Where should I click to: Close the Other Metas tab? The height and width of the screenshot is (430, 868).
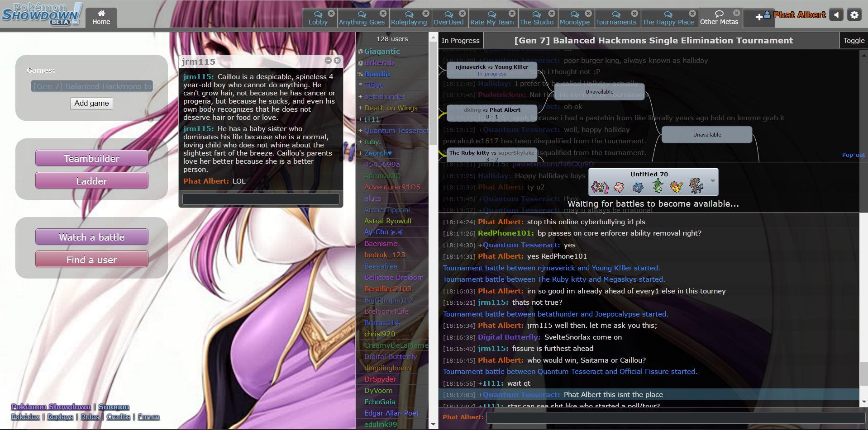pyautogui.click(x=736, y=13)
